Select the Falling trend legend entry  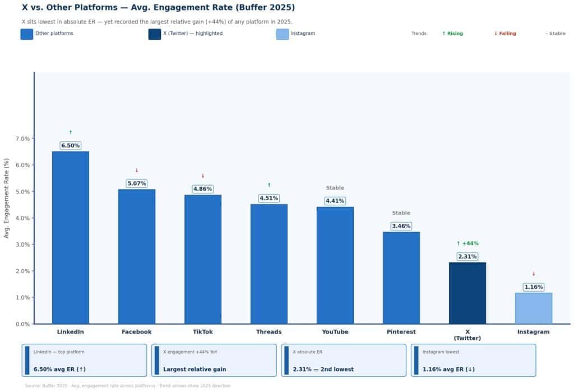pos(505,34)
